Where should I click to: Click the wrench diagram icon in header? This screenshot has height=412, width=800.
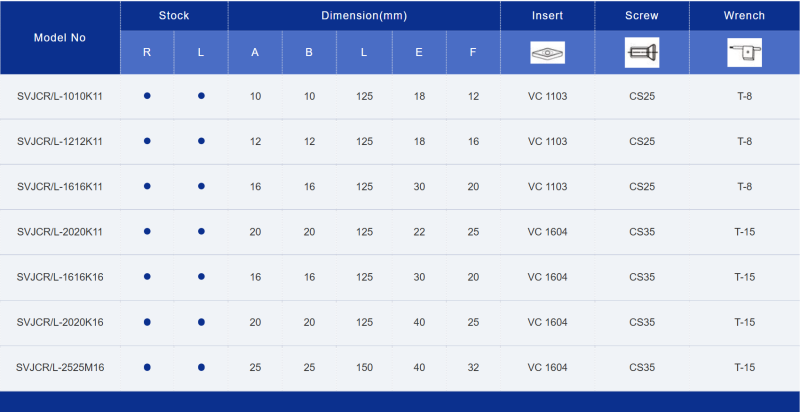(x=744, y=53)
